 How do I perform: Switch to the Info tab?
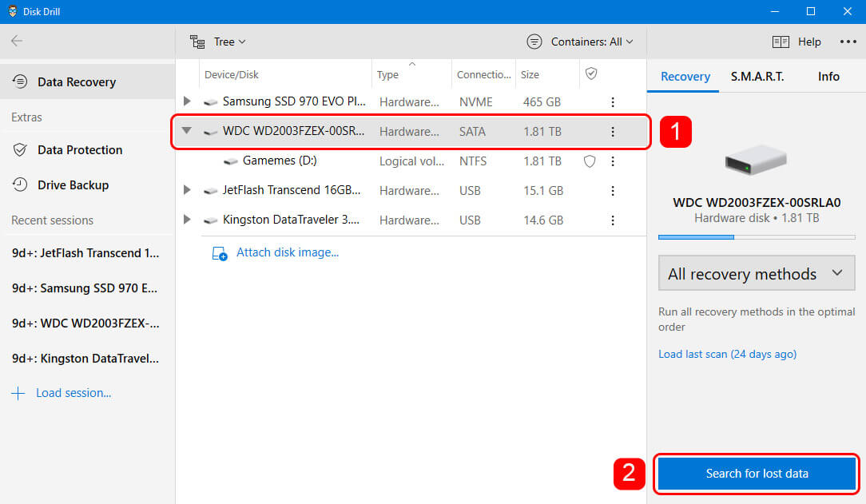click(x=828, y=77)
